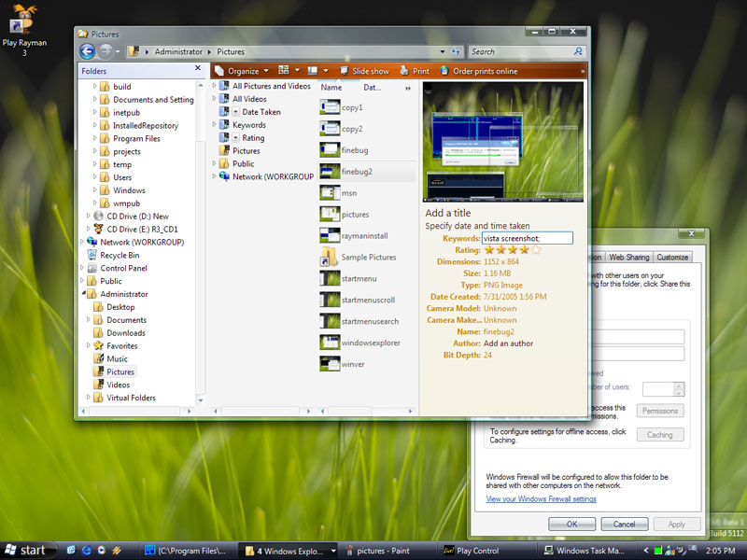Viewport: 747px width, 560px height.
Task: Start the Slide show
Action: click(364, 71)
